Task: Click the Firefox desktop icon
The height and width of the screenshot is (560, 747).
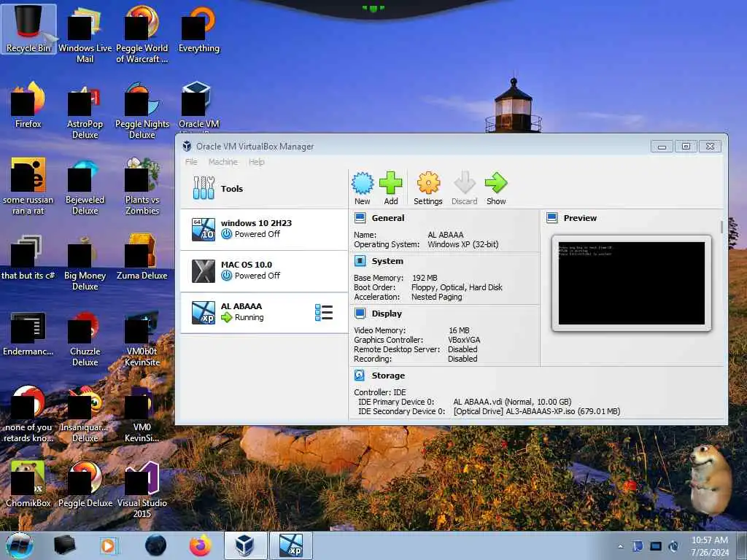Action: point(28,105)
